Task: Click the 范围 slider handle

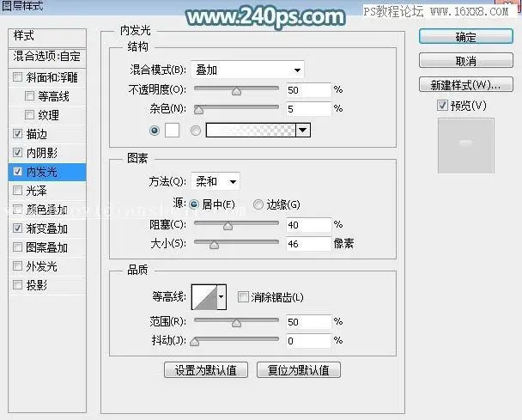Action: (x=236, y=323)
